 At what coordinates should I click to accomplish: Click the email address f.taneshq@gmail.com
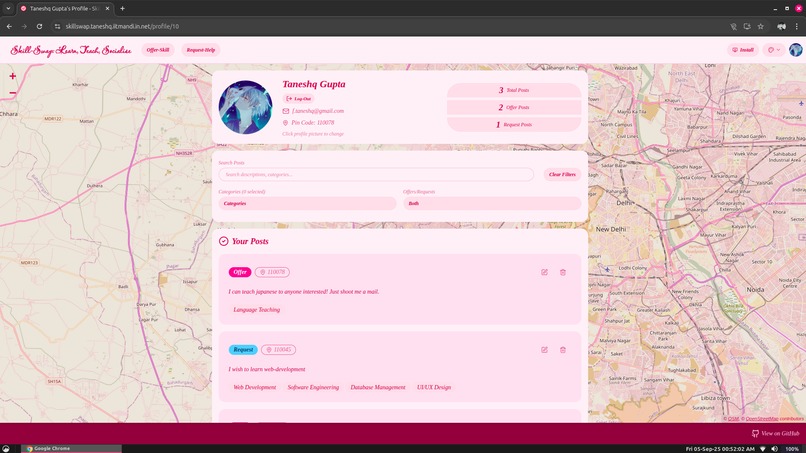tap(318, 111)
